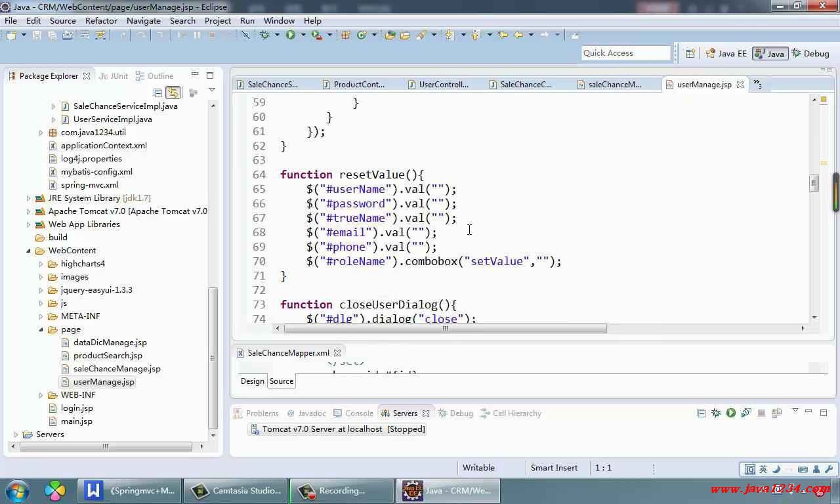Click the Run Last Tool icon
The image size is (840, 504).
coord(316,35)
